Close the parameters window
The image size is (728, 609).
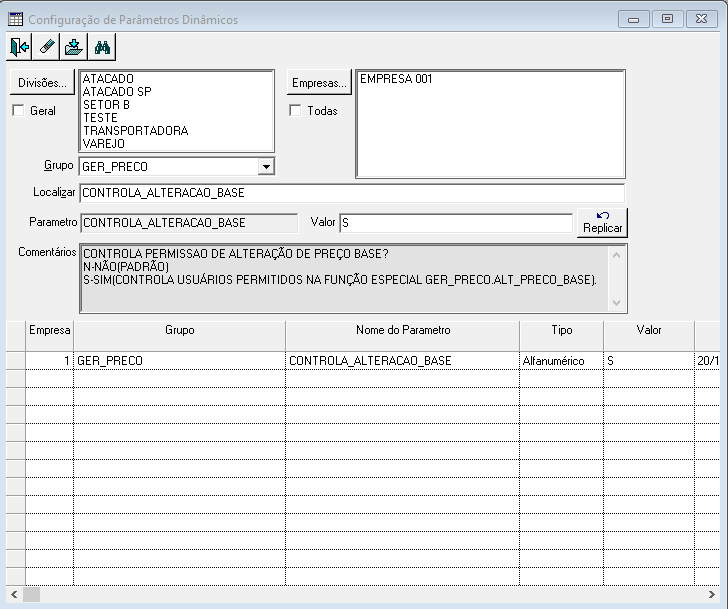pos(701,19)
